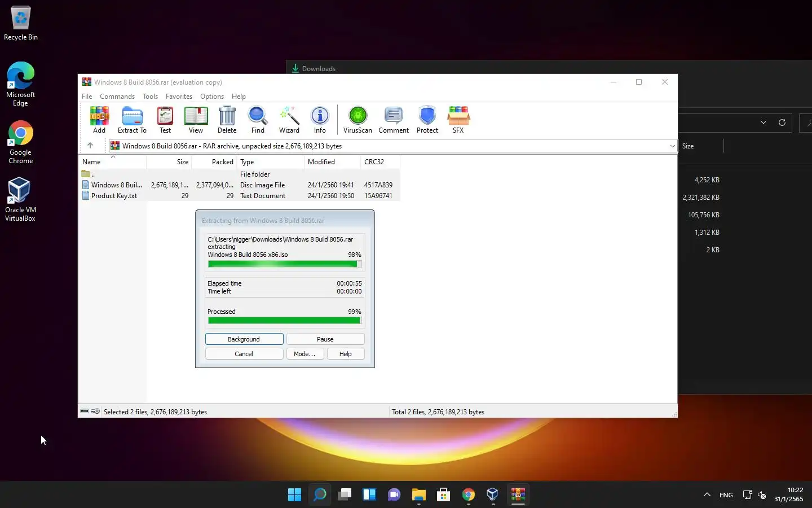
Task: Click the Pause button
Action: coord(325,339)
